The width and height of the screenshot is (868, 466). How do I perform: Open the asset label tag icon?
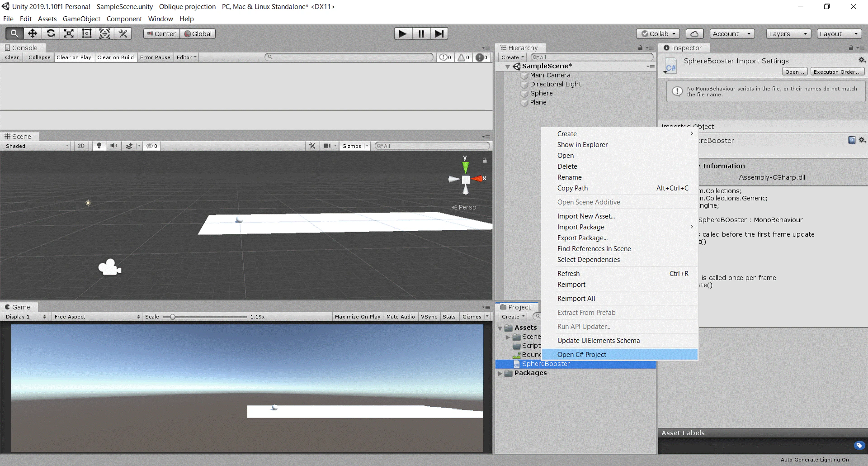[859, 446]
